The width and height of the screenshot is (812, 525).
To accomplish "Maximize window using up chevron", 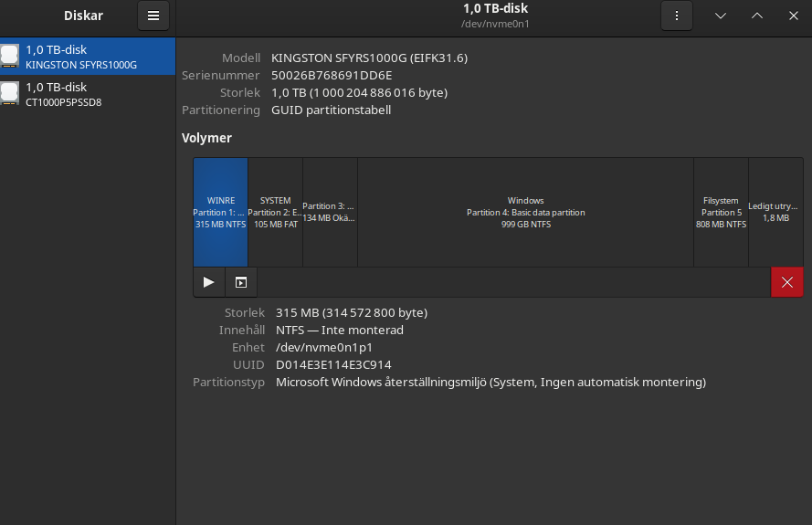I will 756,16.
